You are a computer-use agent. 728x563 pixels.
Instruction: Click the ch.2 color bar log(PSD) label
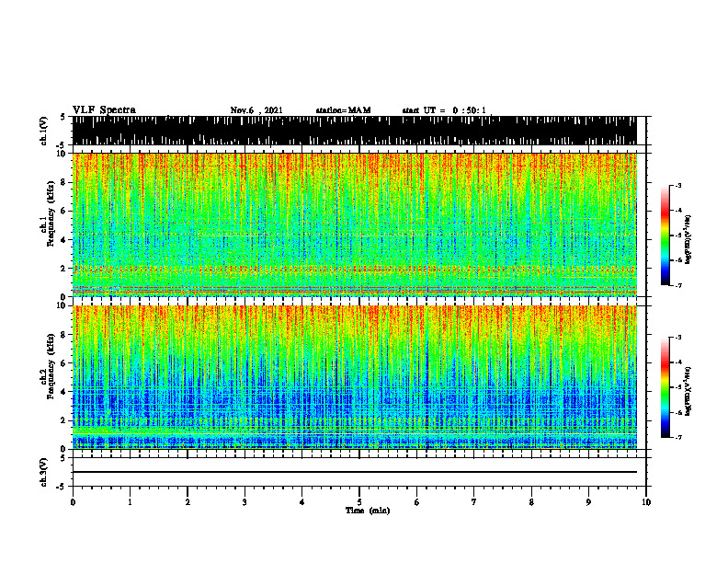[x=688, y=391]
